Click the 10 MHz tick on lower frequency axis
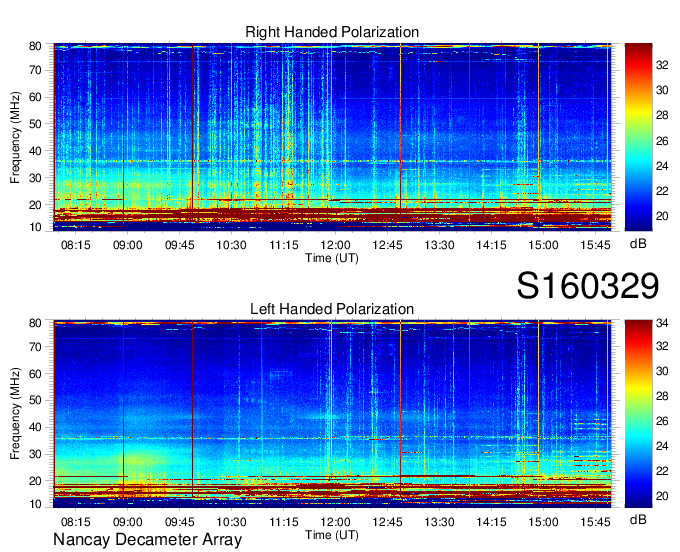 click(35, 504)
